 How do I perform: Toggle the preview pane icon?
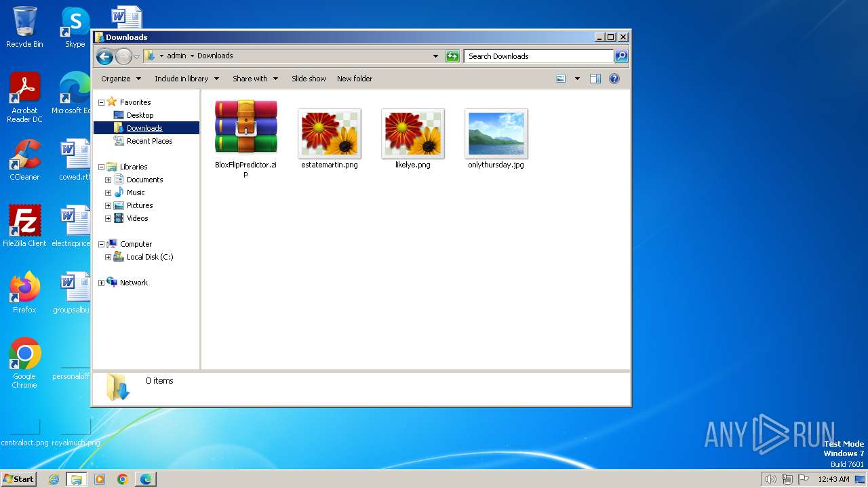click(x=595, y=79)
